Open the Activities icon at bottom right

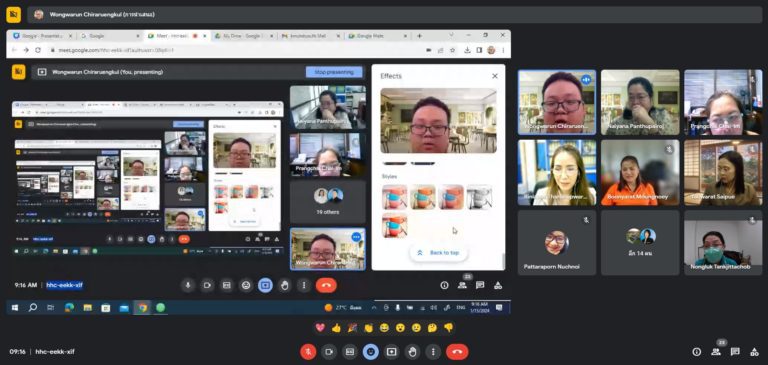pyautogui.click(x=754, y=351)
